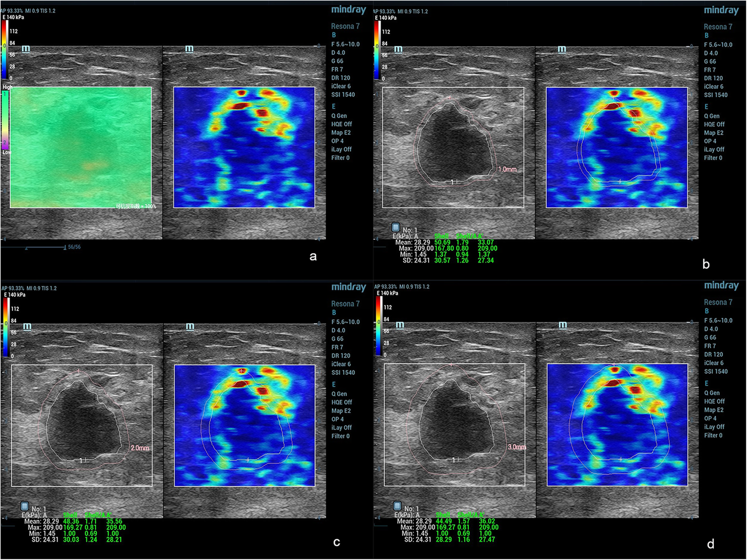Screen dimensions: 747x560
Task: Click the left probe 'm' marker in panel b
Action: (398, 49)
